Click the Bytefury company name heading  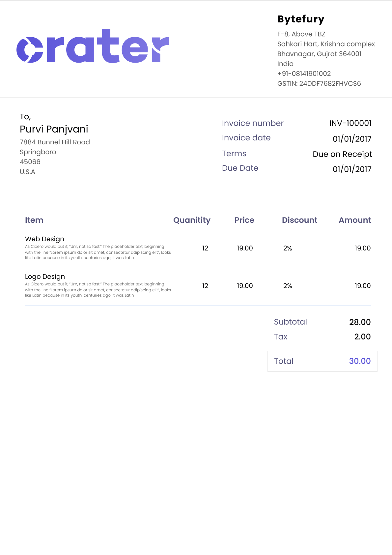tap(301, 19)
